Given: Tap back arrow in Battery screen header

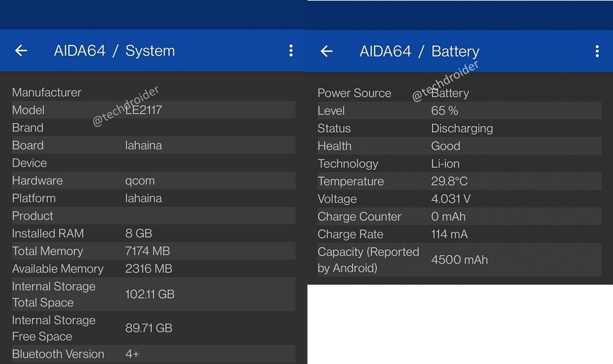Looking at the screenshot, I should click(x=326, y=52).
